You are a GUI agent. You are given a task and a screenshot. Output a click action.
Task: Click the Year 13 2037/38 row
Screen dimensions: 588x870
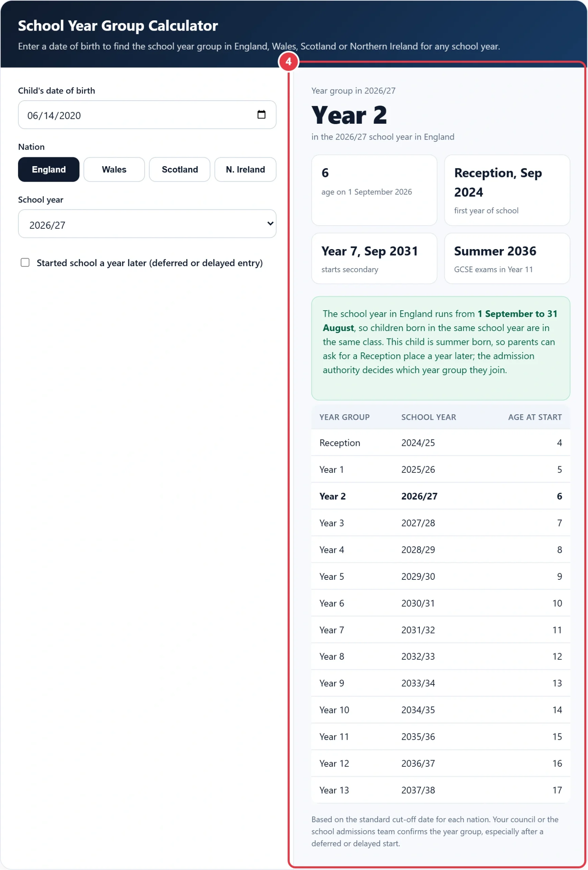(x=441, y=790)
